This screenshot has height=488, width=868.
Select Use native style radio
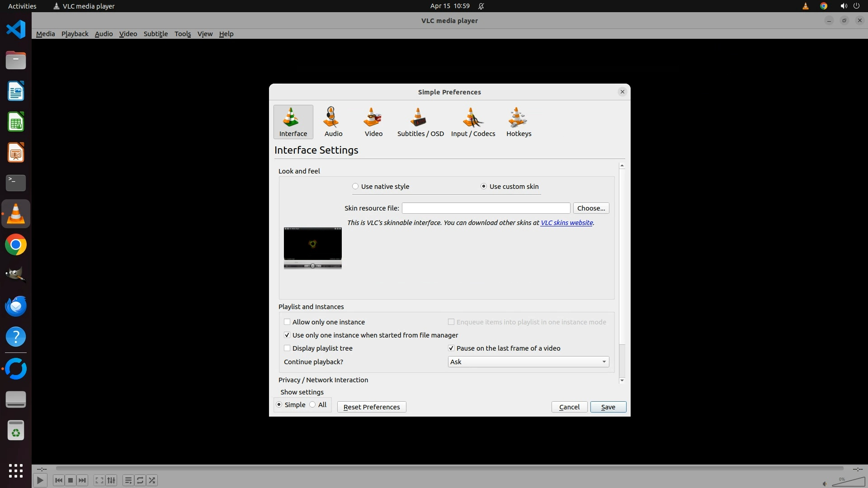(355, 187)
